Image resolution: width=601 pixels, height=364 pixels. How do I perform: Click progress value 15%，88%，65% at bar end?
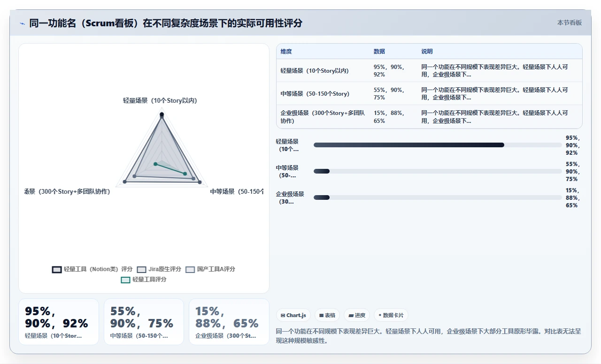(572, 198)
